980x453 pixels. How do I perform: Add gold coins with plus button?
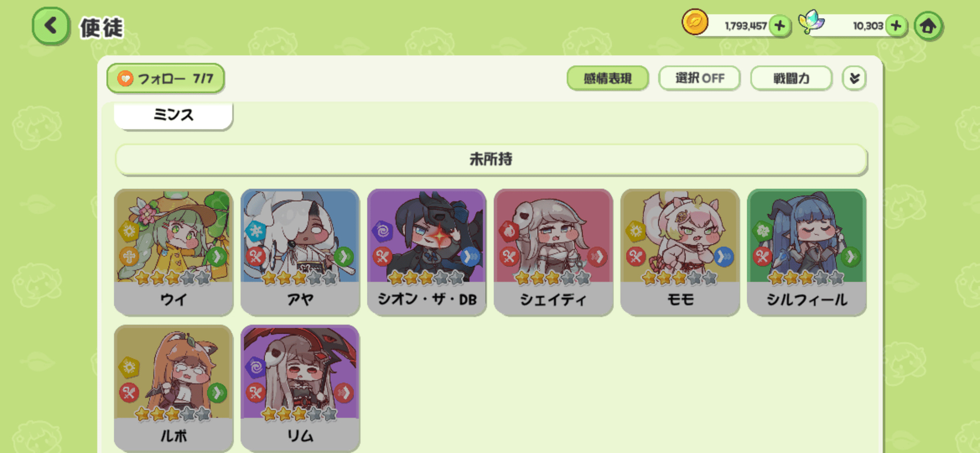[x=780, y=26]
